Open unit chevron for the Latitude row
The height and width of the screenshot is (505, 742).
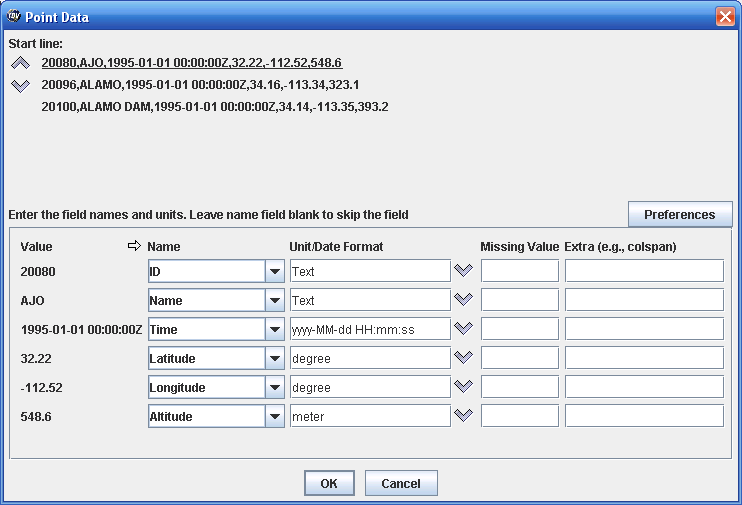click(x=463, y=357)
